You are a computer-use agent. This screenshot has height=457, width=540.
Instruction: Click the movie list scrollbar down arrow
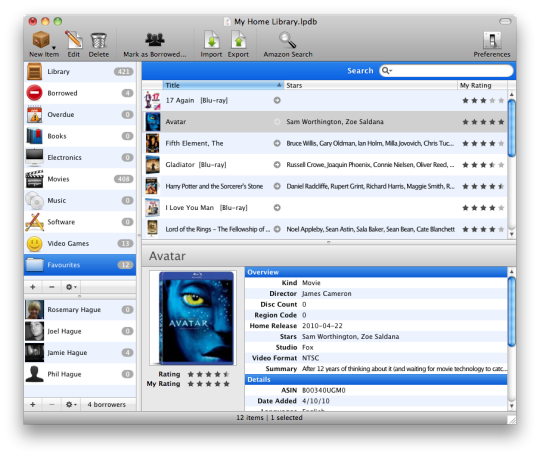click(x=511, y=234)
